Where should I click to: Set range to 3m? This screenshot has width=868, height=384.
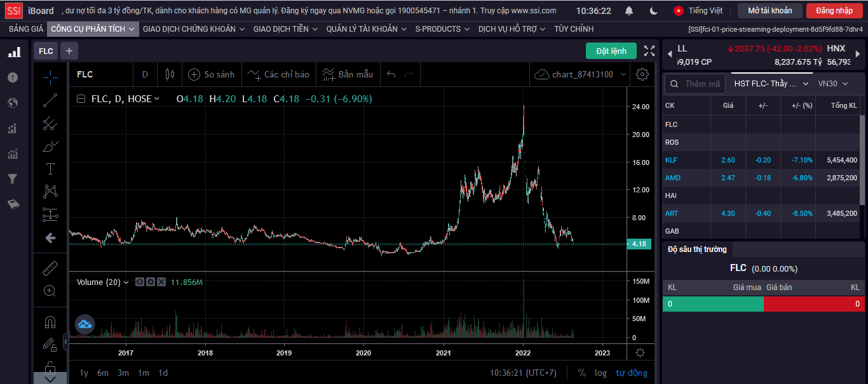click(x=123, y=373)
